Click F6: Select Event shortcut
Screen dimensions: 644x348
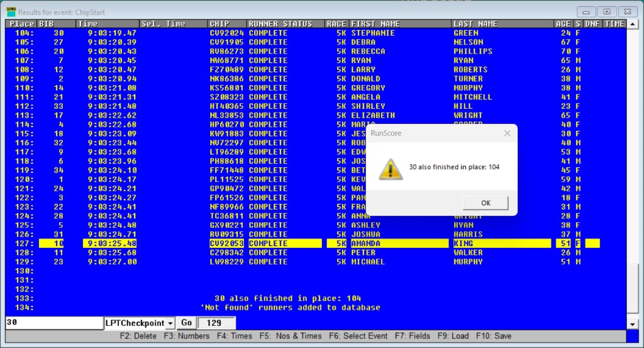[358, 336]
